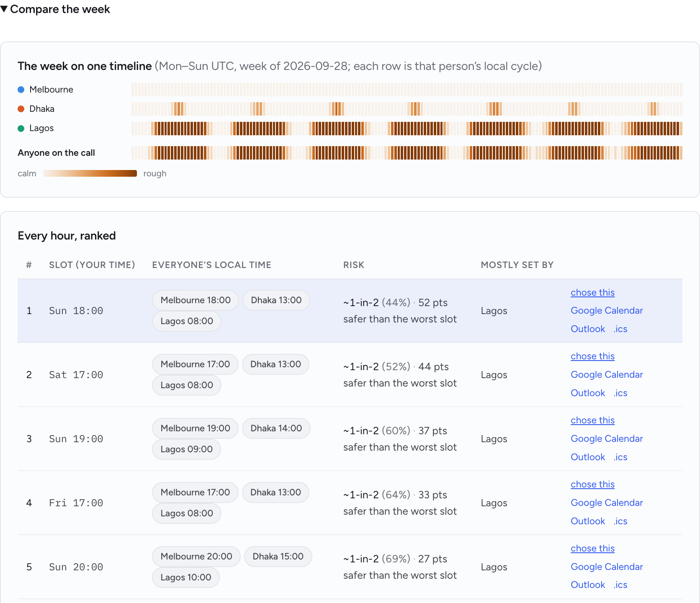This screenshot has height=603, width=700.
Task: Open Google Calendar link for Sun 20:00
Action: point(607,567)
